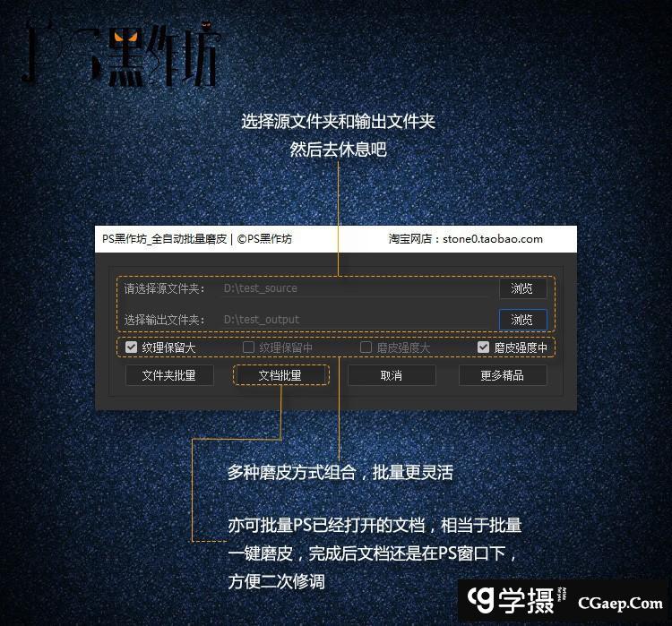672x626 pixels.
Task: Open 更多精品 for more products
Action: tap(502, 375)
